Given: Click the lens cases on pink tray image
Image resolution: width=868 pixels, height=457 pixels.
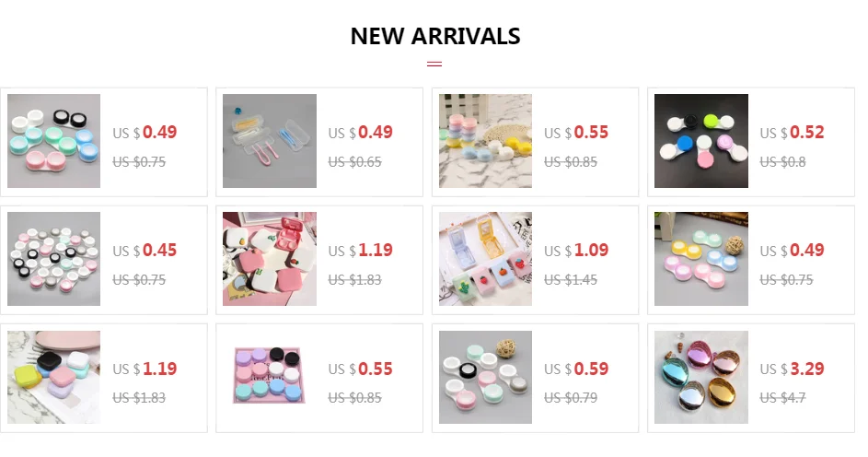Looking at the screenshot, I should (270, 375).
